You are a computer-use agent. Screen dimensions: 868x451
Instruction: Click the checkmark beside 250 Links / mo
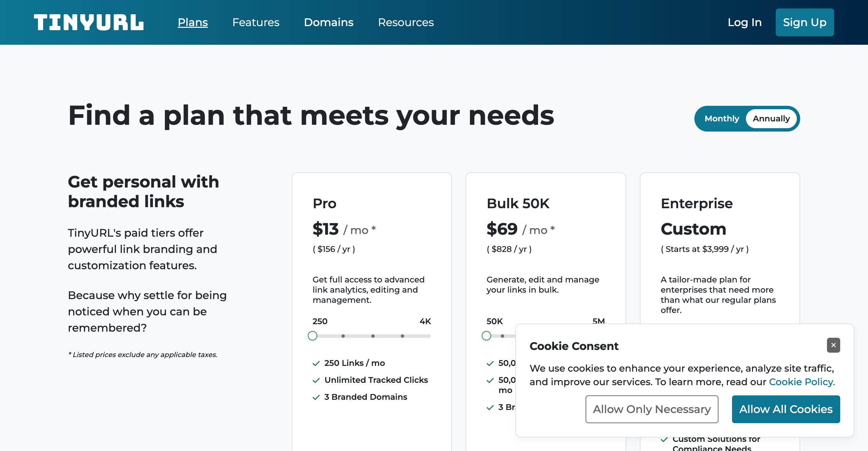click(x=316, y=363)
